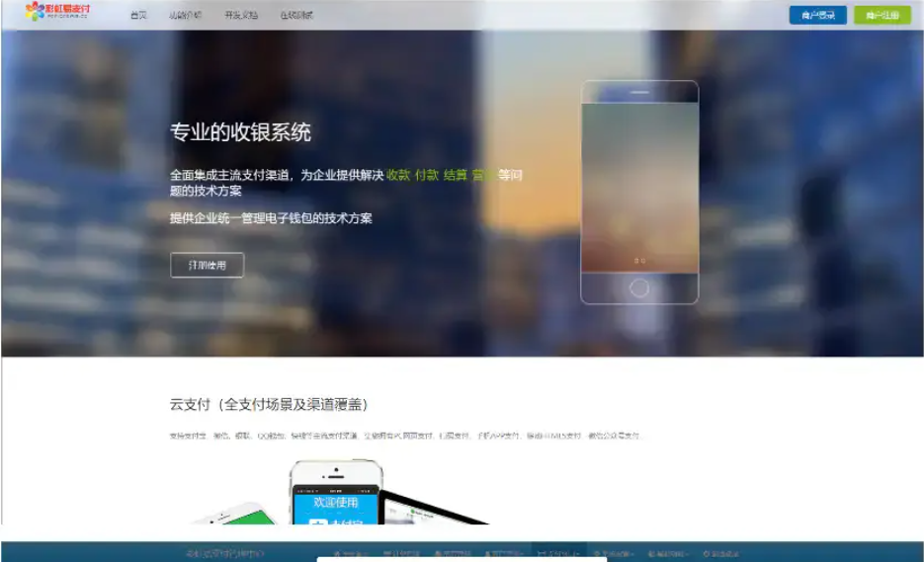Click the phone mockup in the hero banner
Screen dimensions: 924x562
tap(639, 192)
